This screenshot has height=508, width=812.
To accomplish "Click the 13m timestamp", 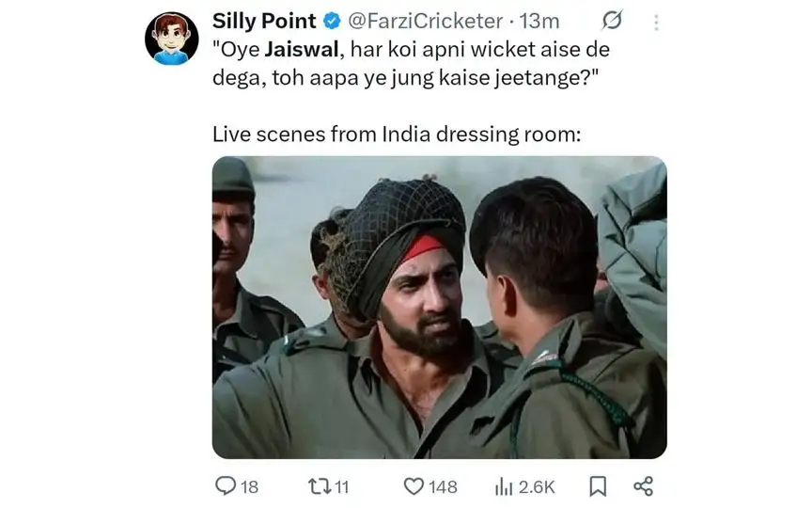I will [x=539, y=22].
